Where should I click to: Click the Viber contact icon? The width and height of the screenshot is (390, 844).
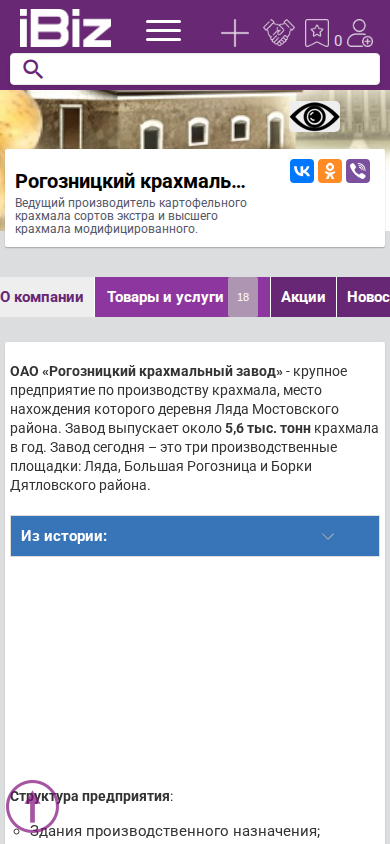point(358,171)
